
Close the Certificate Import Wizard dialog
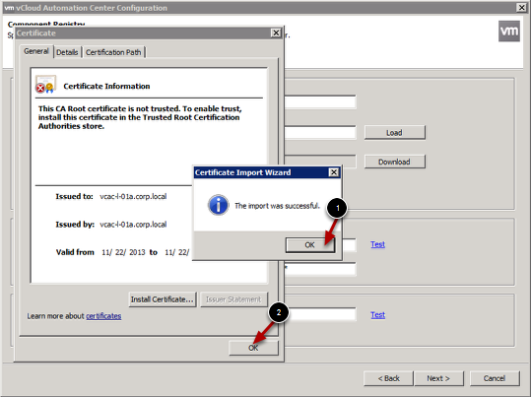pos(334,172)
